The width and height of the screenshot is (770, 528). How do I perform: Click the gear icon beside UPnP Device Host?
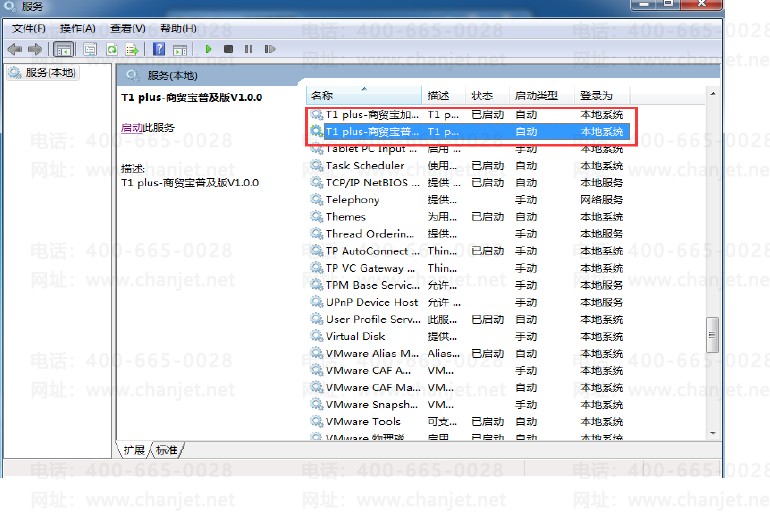point(317,302)
